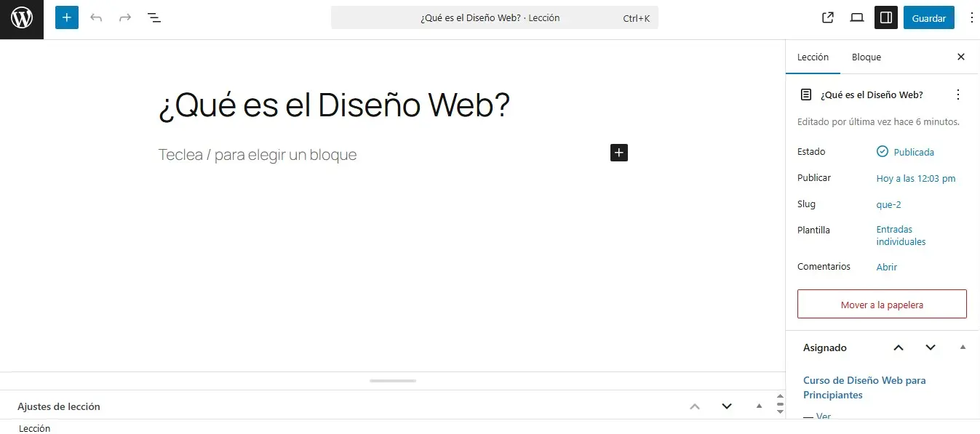The image size is (980, 434).
Task: Click the Estado label
Action: [811, 152]
